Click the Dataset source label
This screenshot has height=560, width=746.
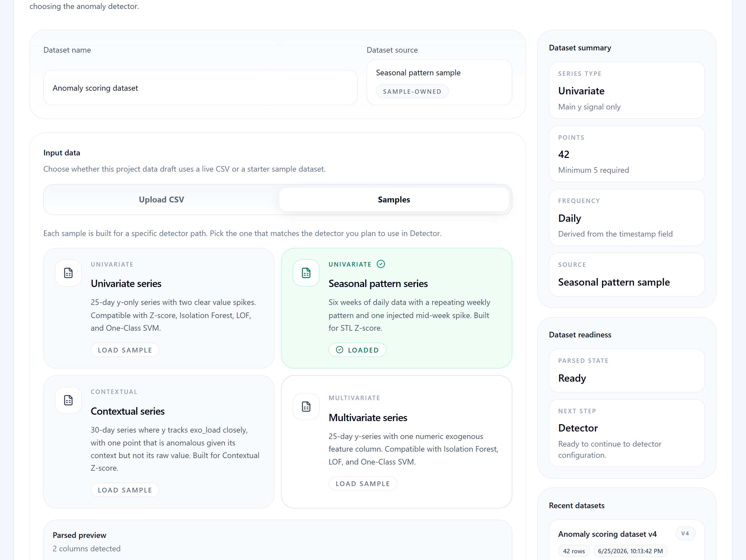click(392, 50)
